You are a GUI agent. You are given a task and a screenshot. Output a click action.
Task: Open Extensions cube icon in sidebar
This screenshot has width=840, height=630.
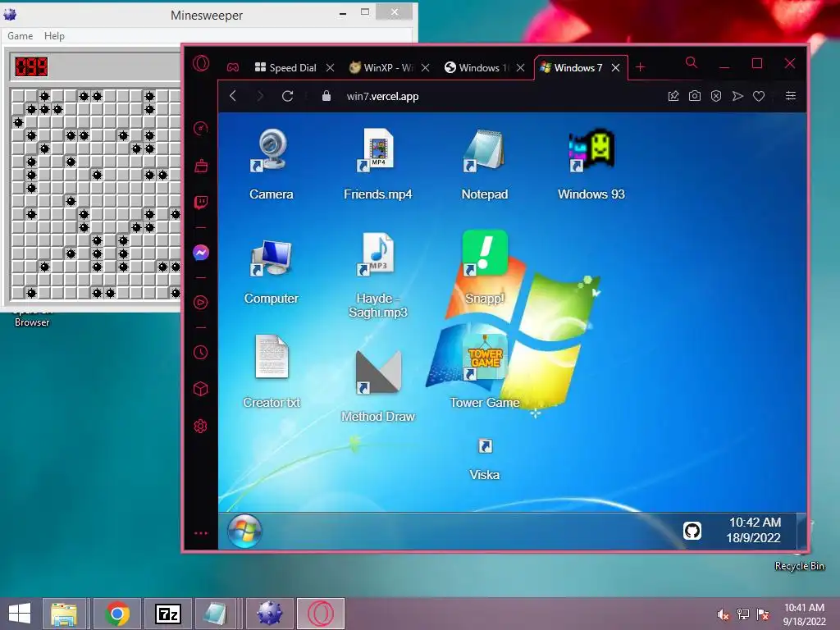click(x=201, y=389)
